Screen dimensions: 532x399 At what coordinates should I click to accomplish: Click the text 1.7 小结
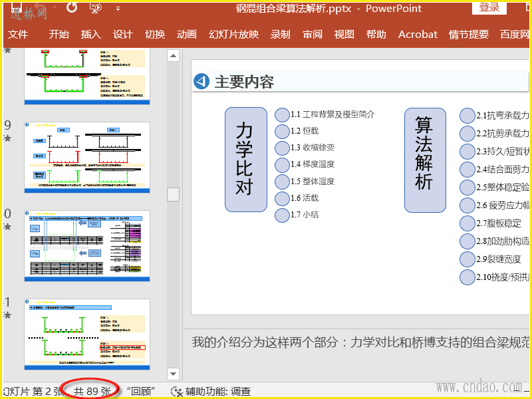coord(305,214)
